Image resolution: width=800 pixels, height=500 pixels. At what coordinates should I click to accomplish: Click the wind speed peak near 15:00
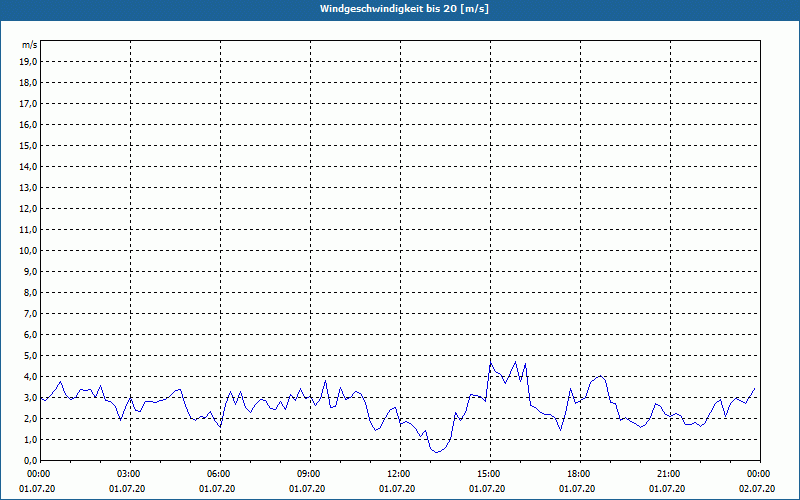point(491,362)
